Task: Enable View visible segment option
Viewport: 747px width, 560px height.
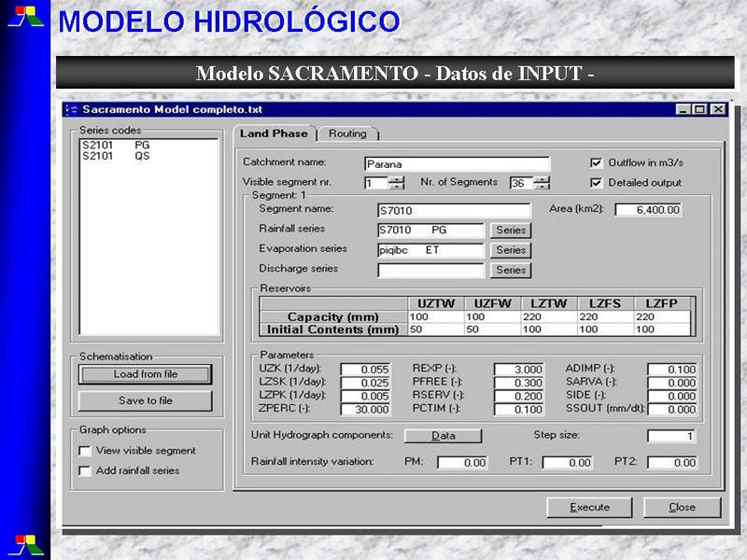Action: (85, 451)
